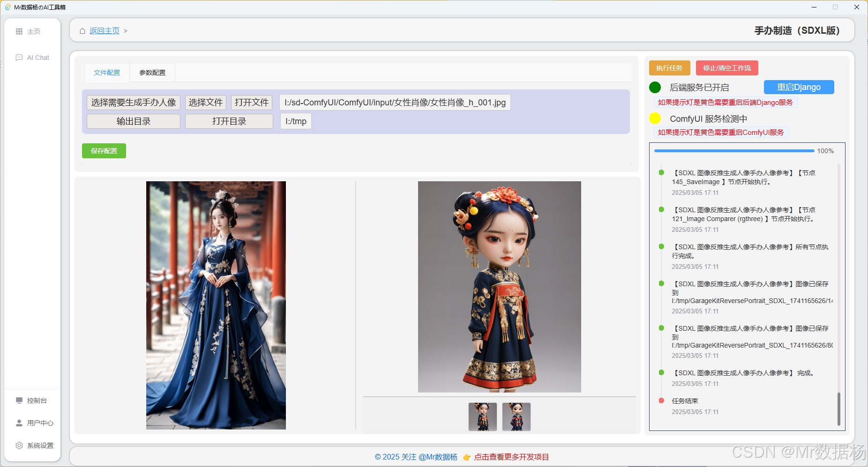
Task: Click the 100% progress bar
Action: 734,151
